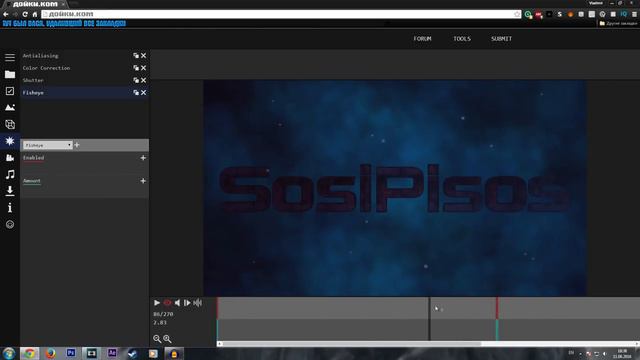Screen dimensions: 640x360
Task: Go back in the browser
Action: (6, 14)
